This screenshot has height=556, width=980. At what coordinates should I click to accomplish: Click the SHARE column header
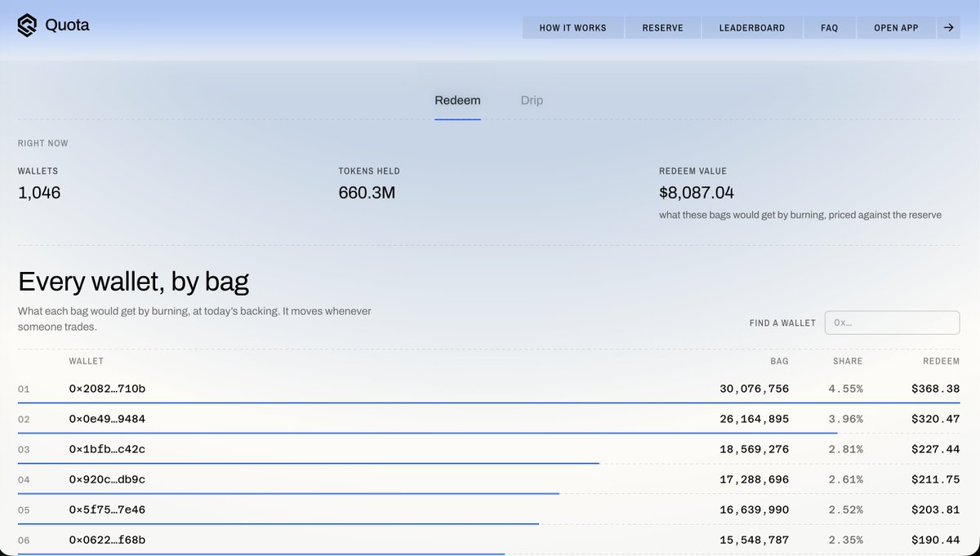click(848, 361)
